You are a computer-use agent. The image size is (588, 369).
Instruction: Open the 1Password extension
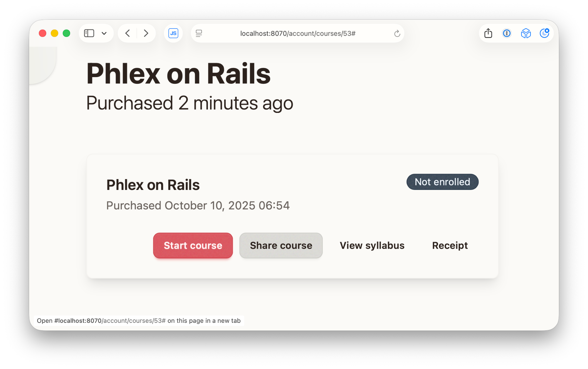pyautogui.click(x=507, y=33)
